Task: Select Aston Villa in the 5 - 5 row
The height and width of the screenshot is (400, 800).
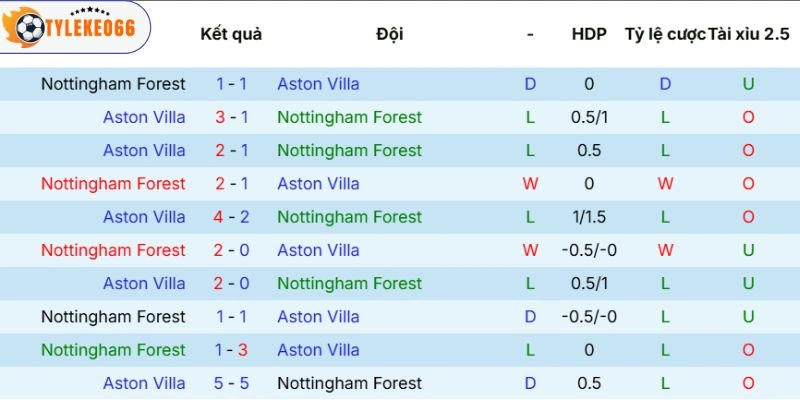Action: click(x=144, y=383)
